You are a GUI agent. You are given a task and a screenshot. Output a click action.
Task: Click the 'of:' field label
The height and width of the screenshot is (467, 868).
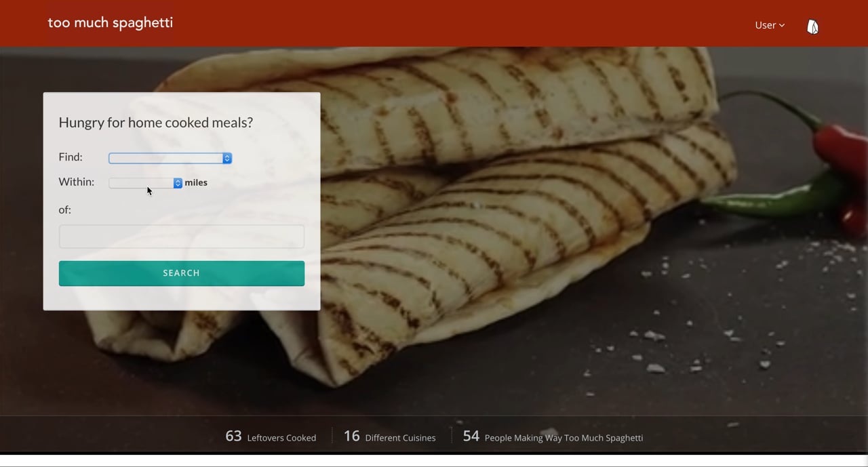click(64, 210)
